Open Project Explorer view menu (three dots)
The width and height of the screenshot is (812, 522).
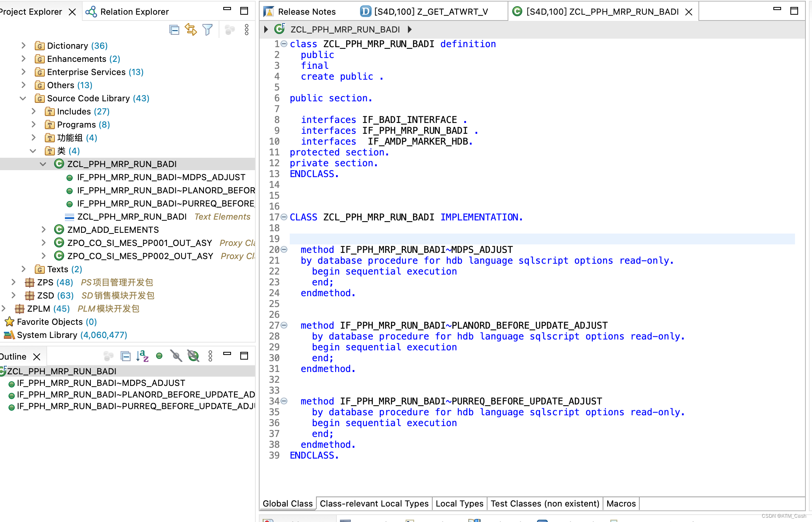246,30
